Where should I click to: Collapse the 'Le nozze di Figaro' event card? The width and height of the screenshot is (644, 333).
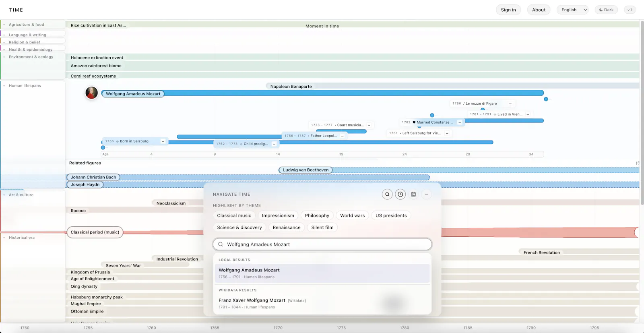point(510,103)
